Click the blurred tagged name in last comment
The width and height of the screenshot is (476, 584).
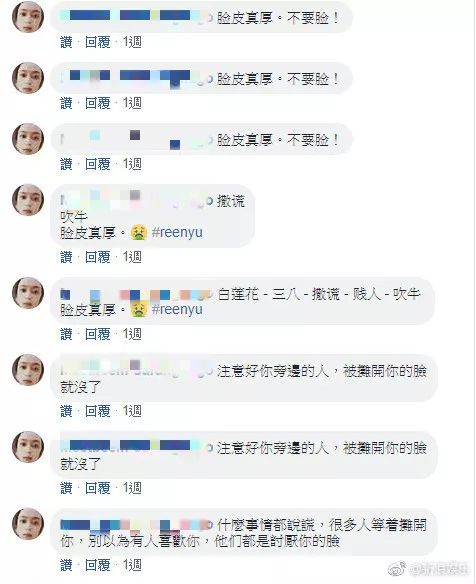[136, 525]
